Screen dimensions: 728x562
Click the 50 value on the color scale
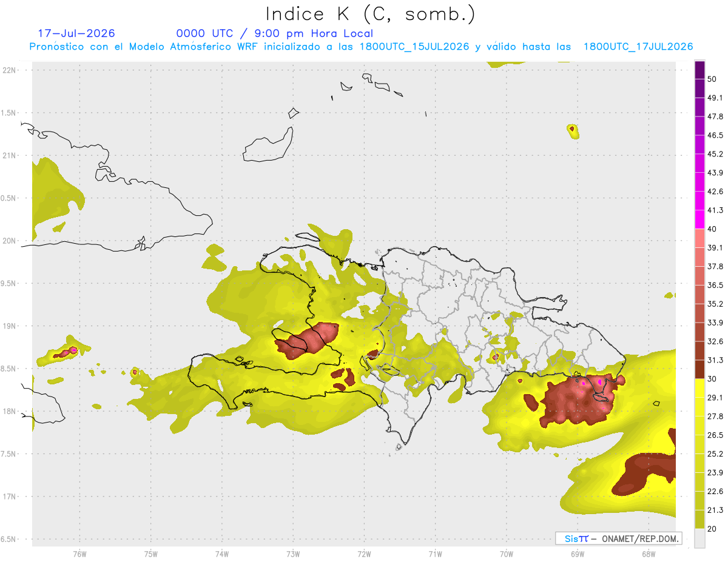click(713, 79)
